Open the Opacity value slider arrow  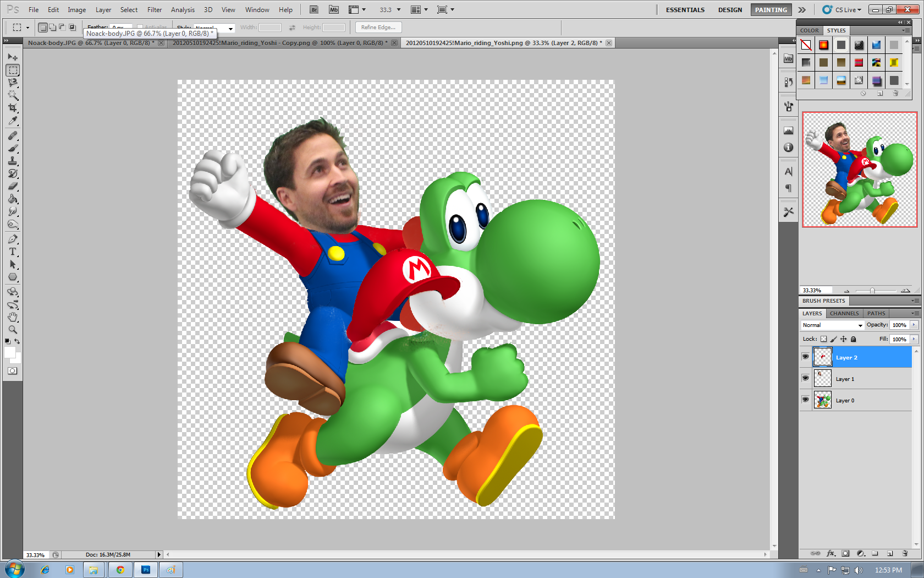pos(914,325)
